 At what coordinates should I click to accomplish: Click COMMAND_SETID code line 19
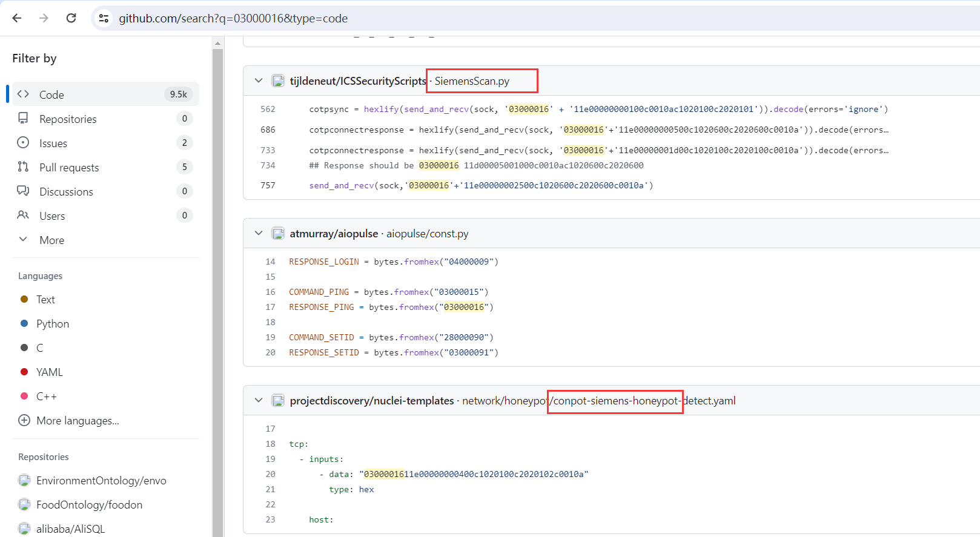pyautogui.click(x=391, y=337)
